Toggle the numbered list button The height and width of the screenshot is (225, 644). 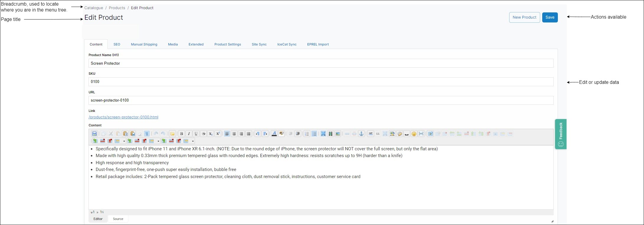[307, 134]
